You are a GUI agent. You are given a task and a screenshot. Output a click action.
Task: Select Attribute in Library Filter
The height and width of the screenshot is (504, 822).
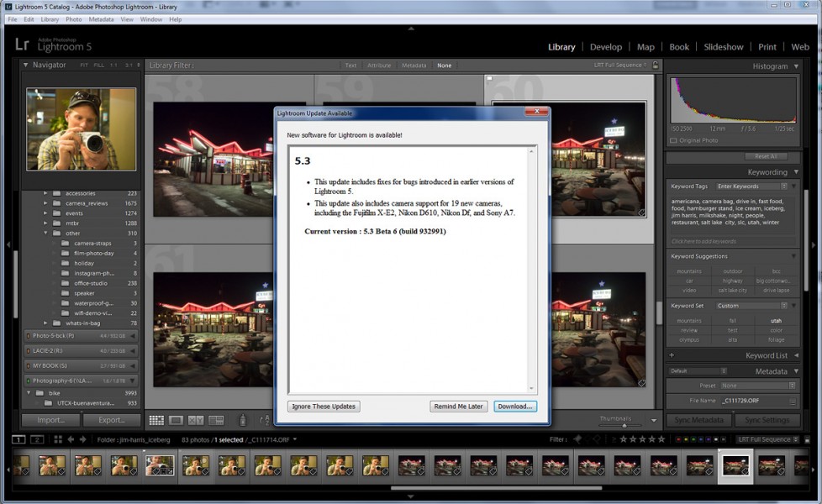[x=379, y=66]
